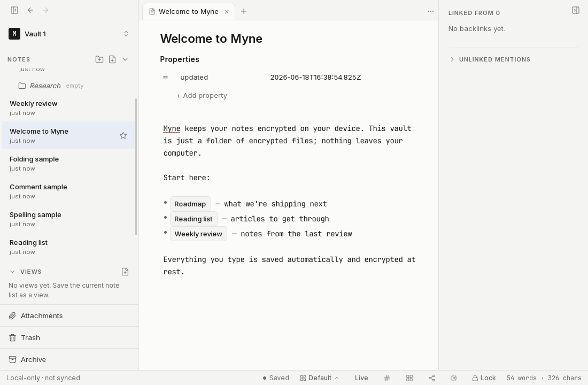The height and width of the screenshot is (385, 588).
Task: Click the hashtag tags icon
Action: pos(387,378)
